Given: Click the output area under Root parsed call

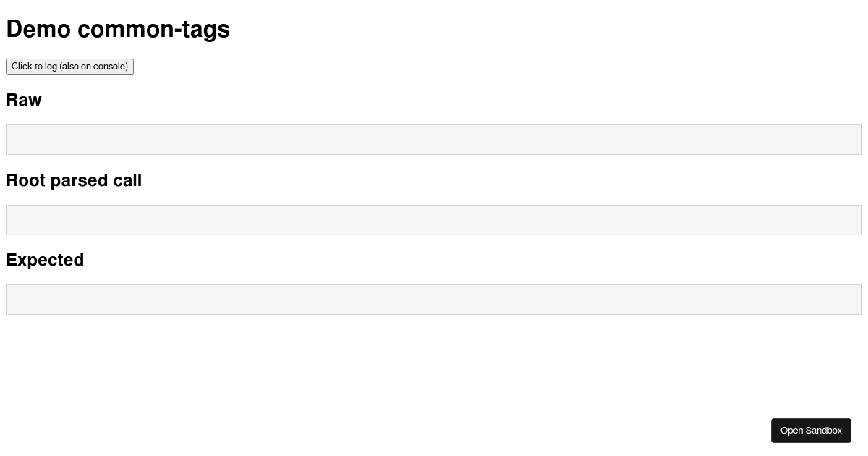Looking at the screenshot, I should 434,219.
